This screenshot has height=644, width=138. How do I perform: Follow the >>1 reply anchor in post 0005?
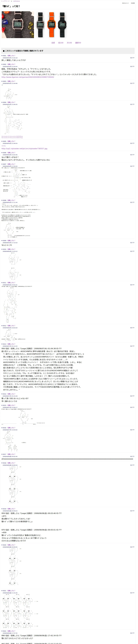click(4, 146)
